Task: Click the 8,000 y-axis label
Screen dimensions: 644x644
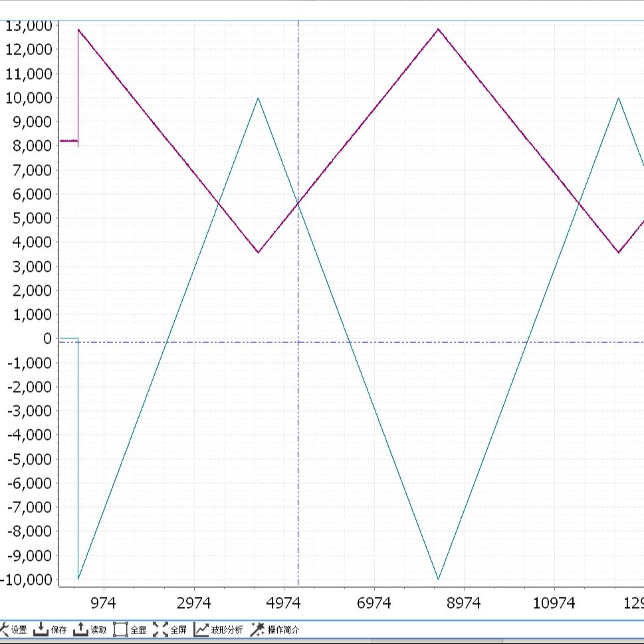Action: click(x=32, y=146)
